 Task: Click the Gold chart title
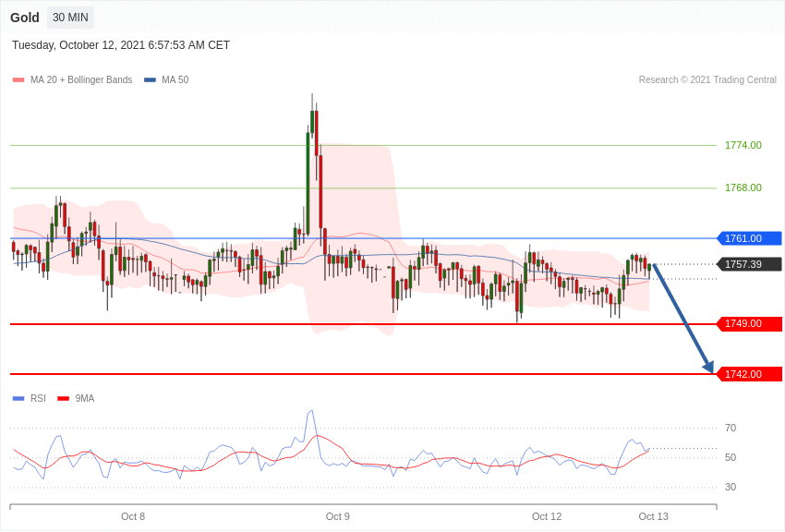pyautogui.click(x=25, y=18)
